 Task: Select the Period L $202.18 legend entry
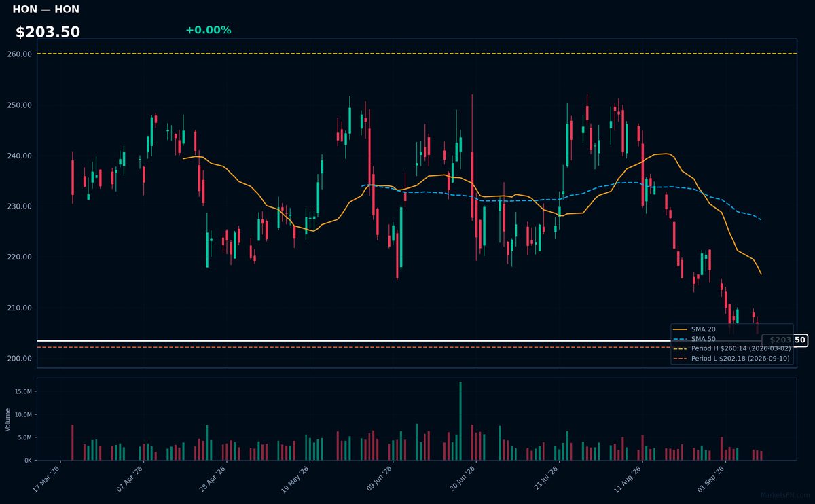pyautogui.click(x=731, y=358)
